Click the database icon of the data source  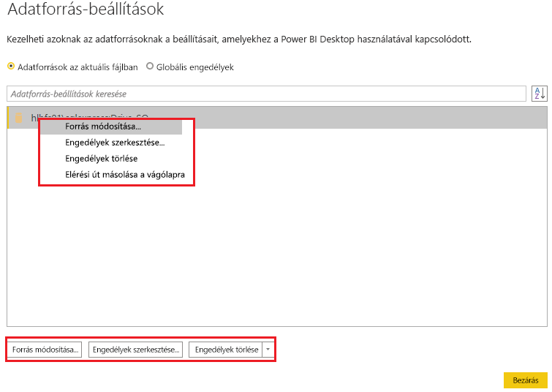[x=19, y=118]
